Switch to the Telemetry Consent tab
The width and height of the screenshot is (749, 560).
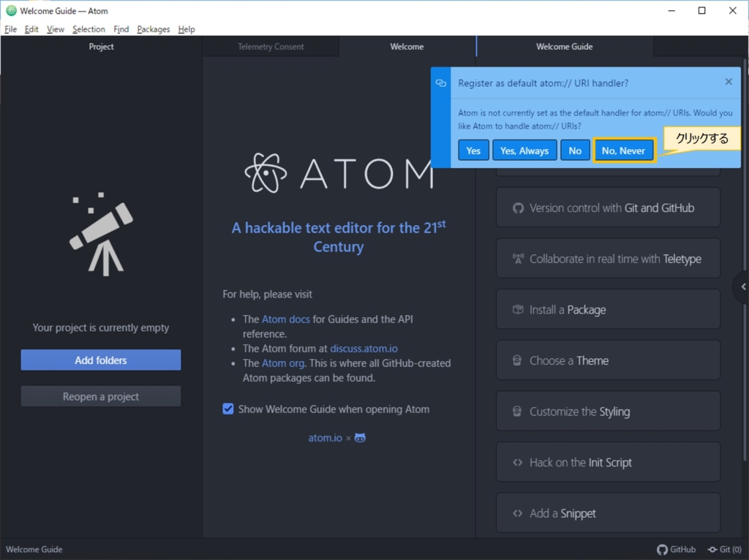pos(271,46)
